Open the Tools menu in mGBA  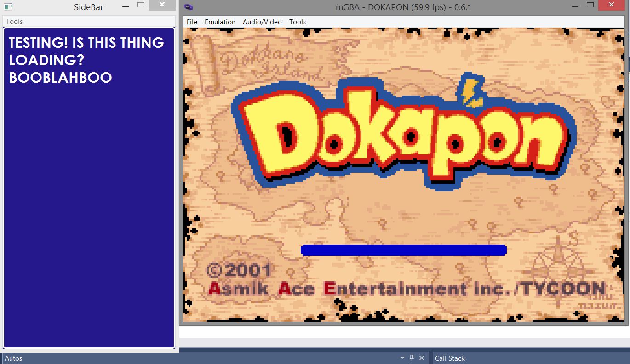click(x=298, y=22)
